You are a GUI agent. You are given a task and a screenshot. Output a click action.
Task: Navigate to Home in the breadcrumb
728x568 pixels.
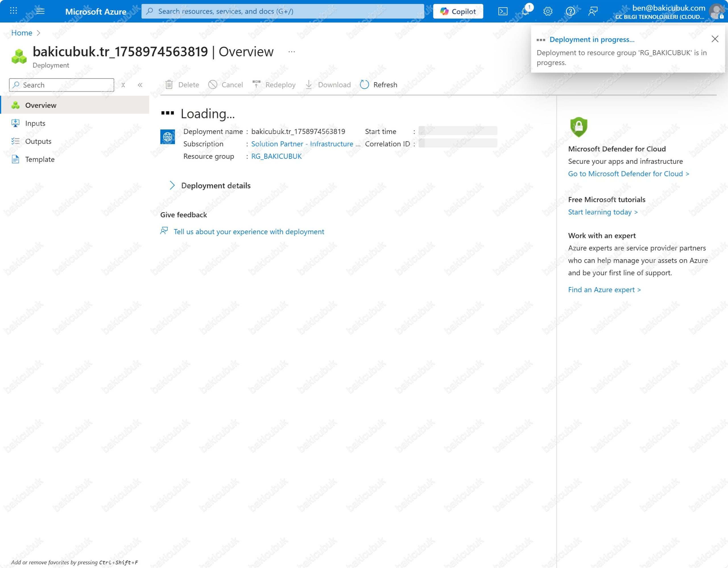[22, 33]
